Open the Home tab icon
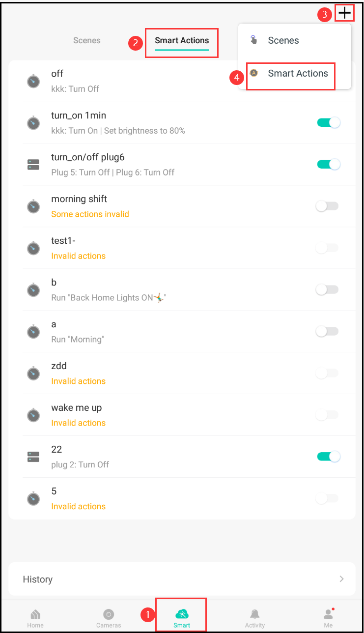Viewport: 364px width, 633px height. (35, 614)
